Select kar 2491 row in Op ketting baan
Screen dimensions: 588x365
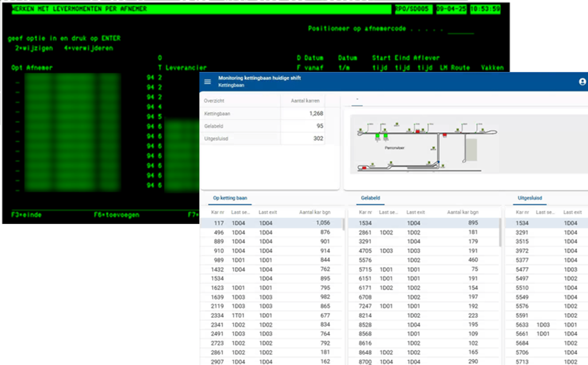click(271, 334)
